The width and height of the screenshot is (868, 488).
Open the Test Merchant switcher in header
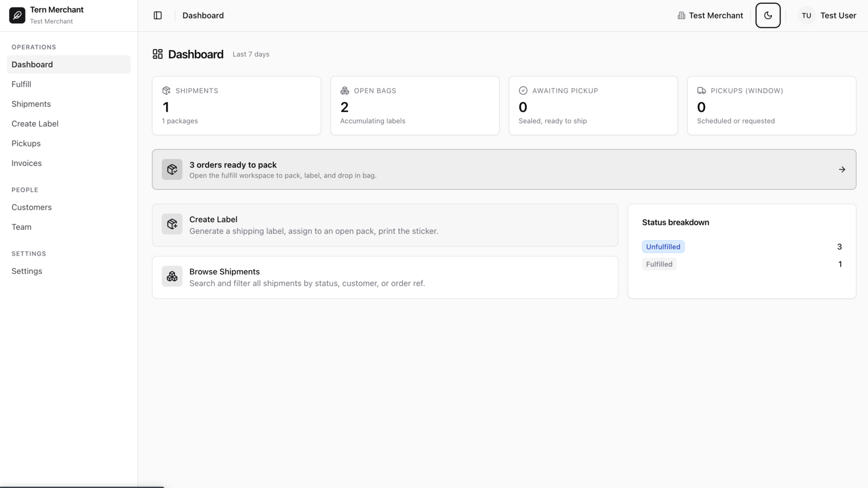(710, 15)
